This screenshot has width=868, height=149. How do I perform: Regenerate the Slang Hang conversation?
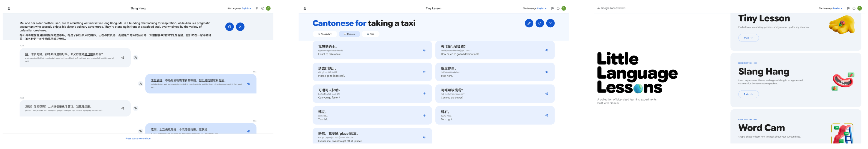click(230, 27)
